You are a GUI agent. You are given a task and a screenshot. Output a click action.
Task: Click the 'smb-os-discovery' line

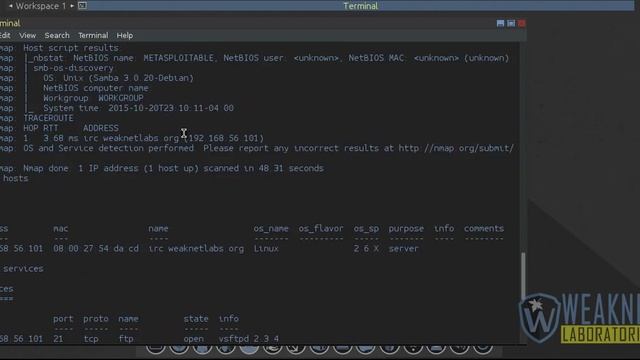pos(73,68)
